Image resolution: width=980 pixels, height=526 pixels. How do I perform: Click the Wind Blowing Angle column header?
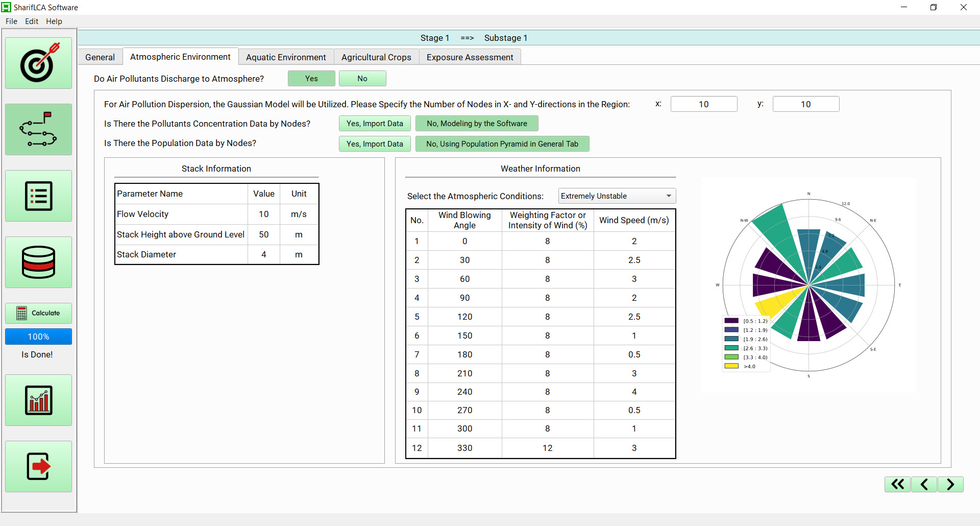(464, 220)
